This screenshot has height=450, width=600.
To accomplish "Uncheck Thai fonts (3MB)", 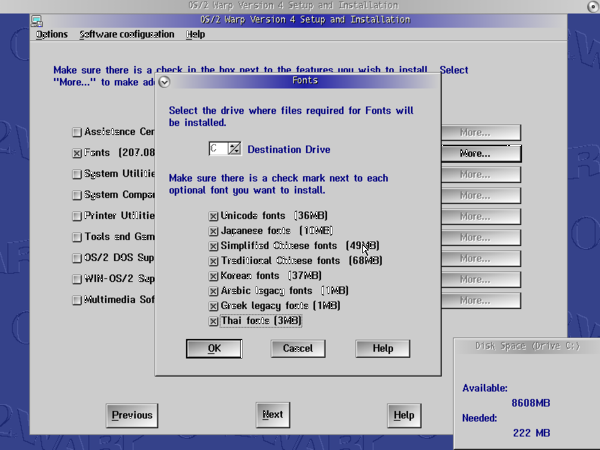I will coord(213,321).
